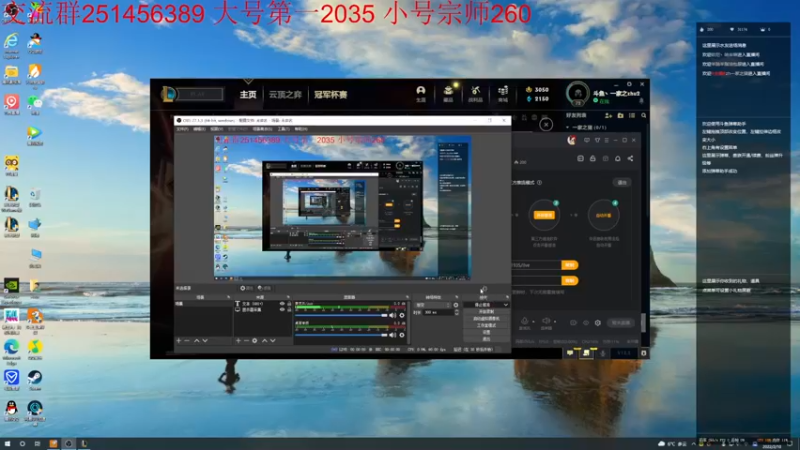Image resolution: width=800 pixels, height=450 pixels.
Task: Adjust first audio mixer volume slider
Action: click(x=341, y=315)
